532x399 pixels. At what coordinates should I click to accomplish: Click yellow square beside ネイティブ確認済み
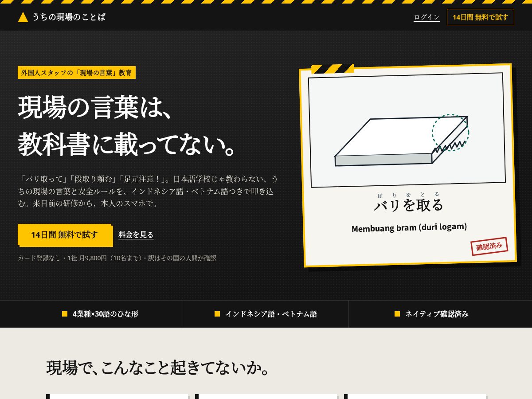point(397,314)
